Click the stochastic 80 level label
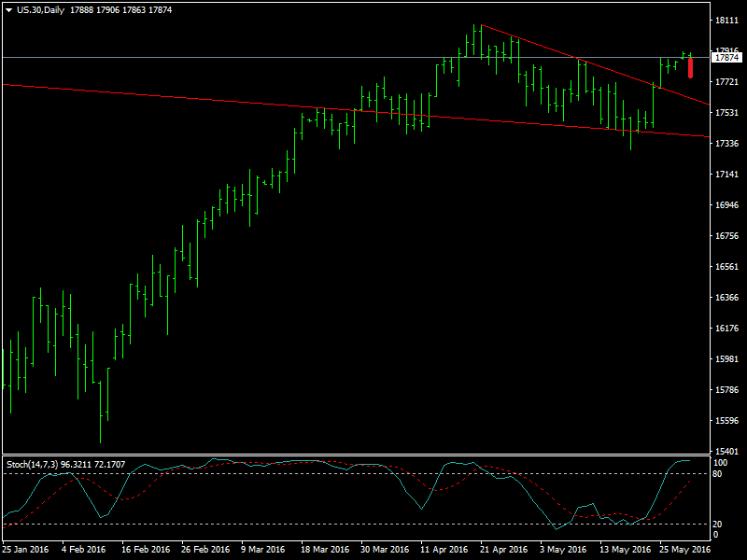747x560 pixels. (717, 474)
